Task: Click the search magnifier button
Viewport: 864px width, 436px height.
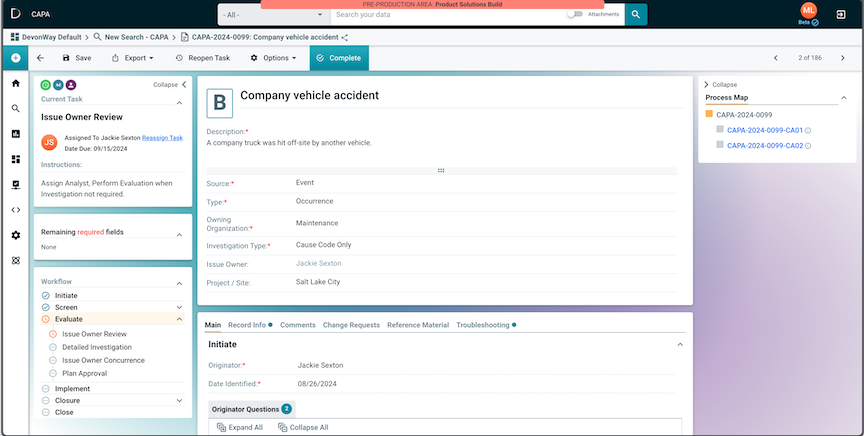Action: 636,14
